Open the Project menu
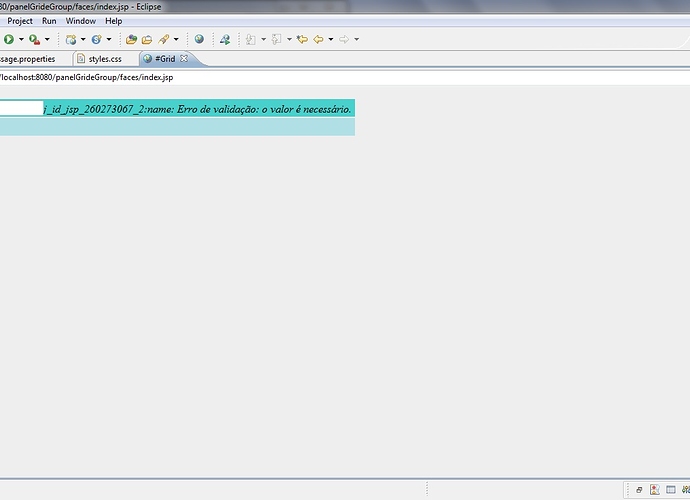This screenshot has height=500, width=690. [20, 21]
